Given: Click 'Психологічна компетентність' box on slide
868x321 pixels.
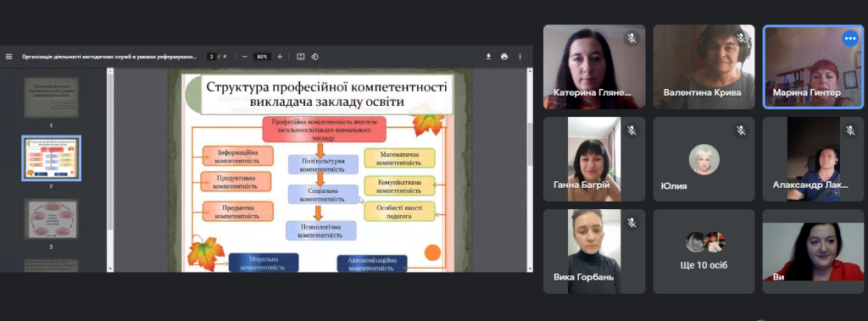Looking at the screenshot, I should tap(321, 230).
